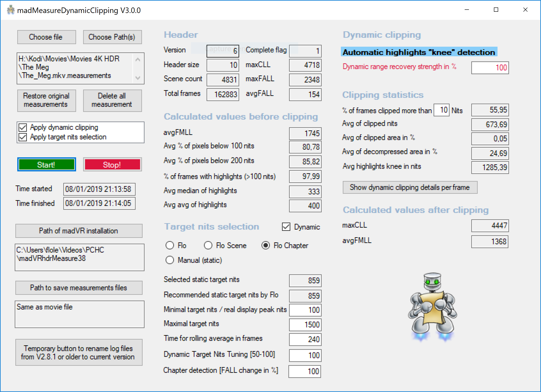Click the header maxCLL value 4718
Image resolution: width=541 pixels, height=392 pixels.
pyautogui.click(x=305, y=65)
